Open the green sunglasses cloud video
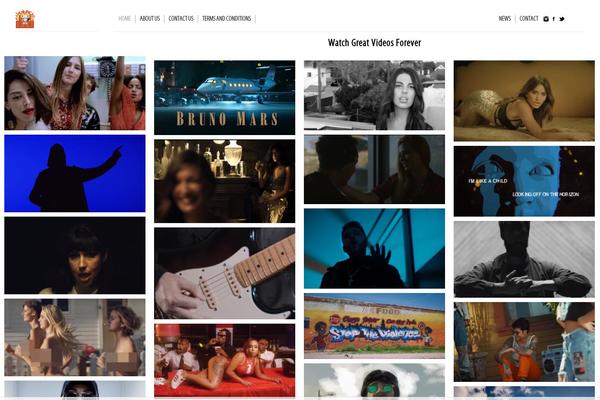 (374, 380)
